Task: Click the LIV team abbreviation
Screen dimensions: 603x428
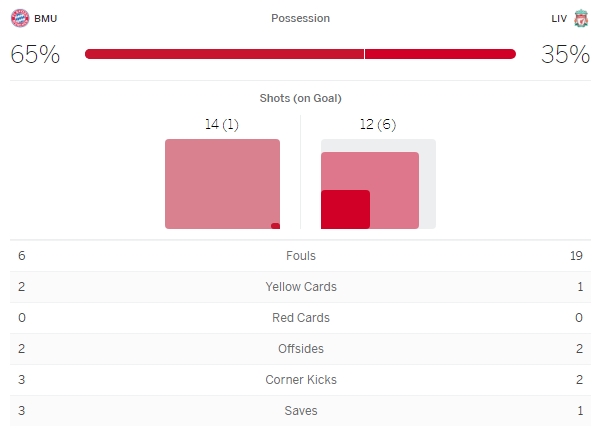Action: [x=558, y=18]
